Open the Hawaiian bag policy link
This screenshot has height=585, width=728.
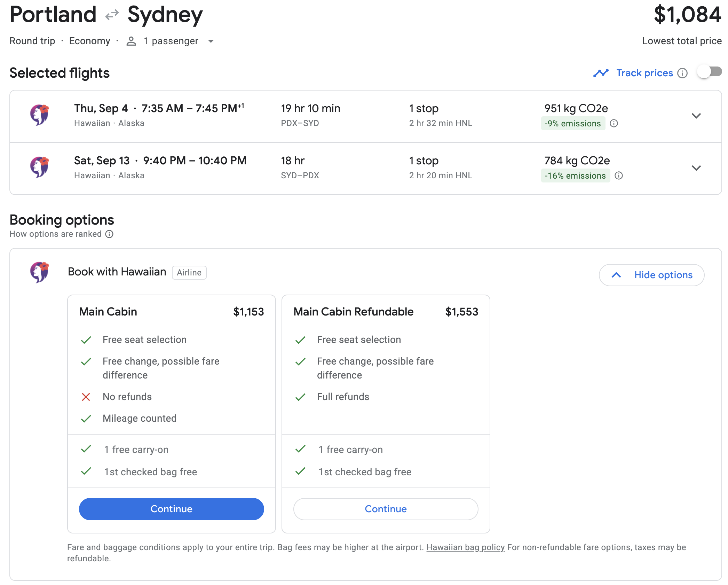point(465,547)
